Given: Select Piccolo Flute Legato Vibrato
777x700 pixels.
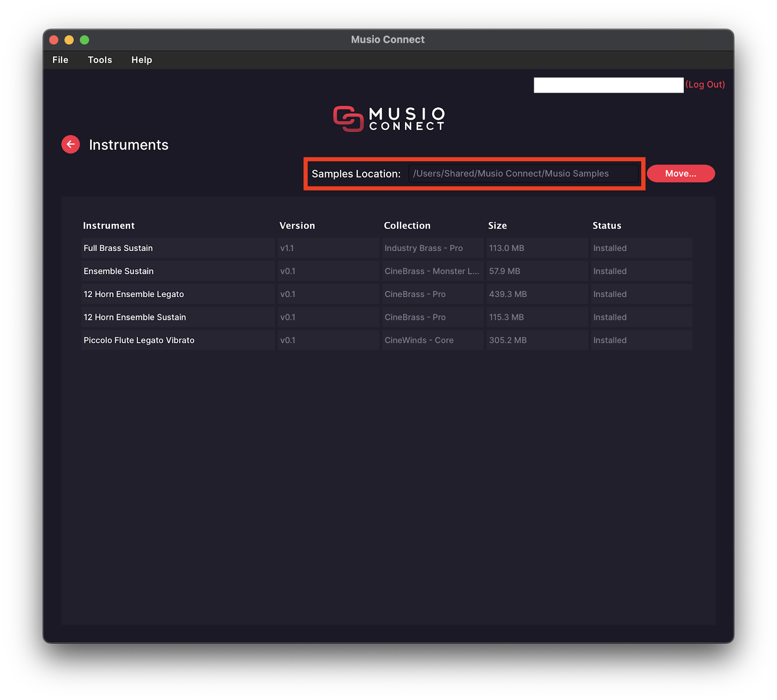Looking at the screenshot, I should (178, 340).
